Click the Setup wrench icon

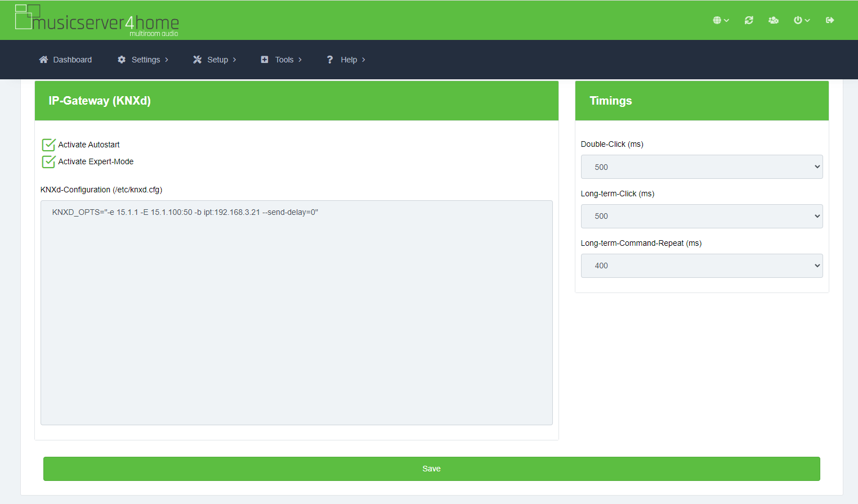pos(197,60)
